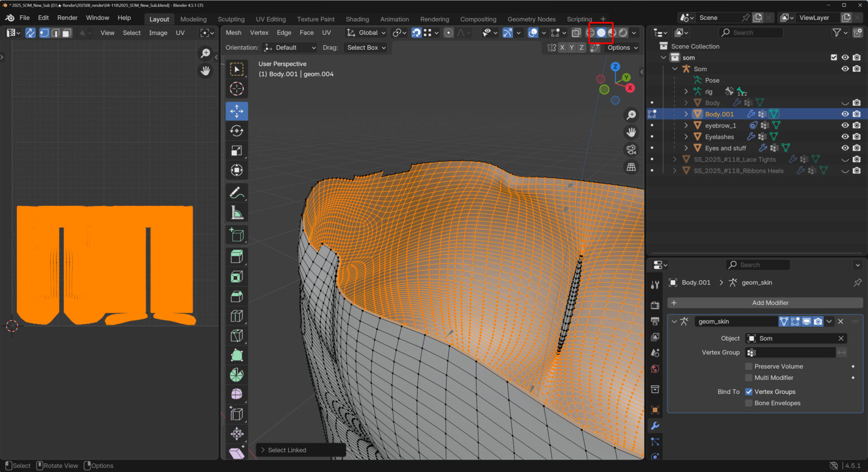This screenshot has height=472, width=868.
Task: Pick the Measure tool
Action: tap(237, 213)
